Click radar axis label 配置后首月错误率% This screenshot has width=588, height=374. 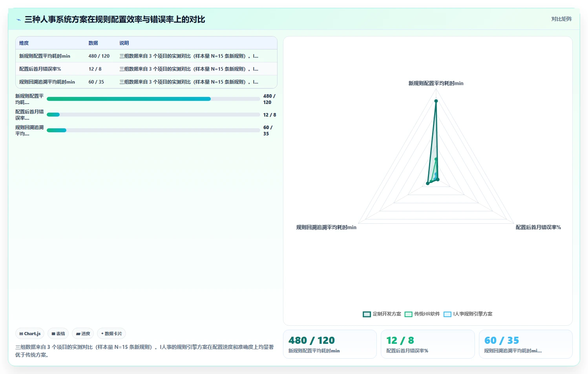click(538, 227)
